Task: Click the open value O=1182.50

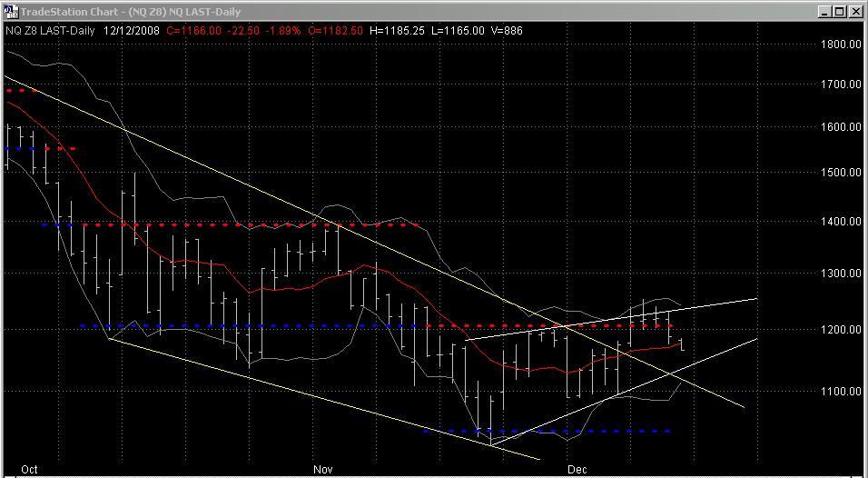Action: click(335, 31)
